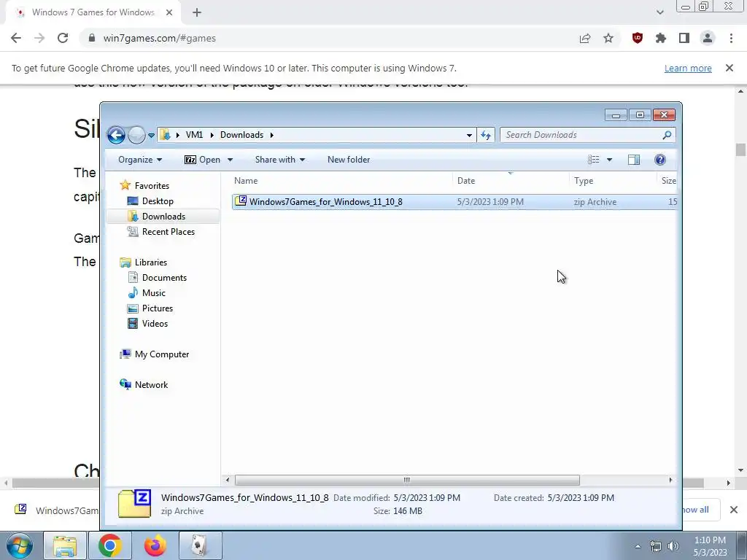Image resolution: width=747 pixels, height=560 pixels.
Task: Expand breadcrumb arrow after VM1
Action: [x=212, y=135]
